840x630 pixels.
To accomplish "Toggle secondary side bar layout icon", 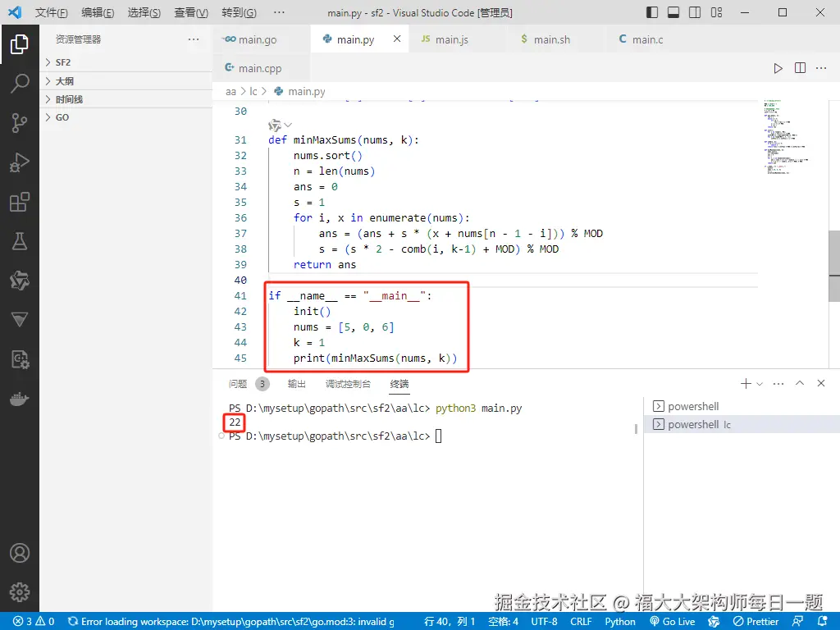I will coord(695,12).
